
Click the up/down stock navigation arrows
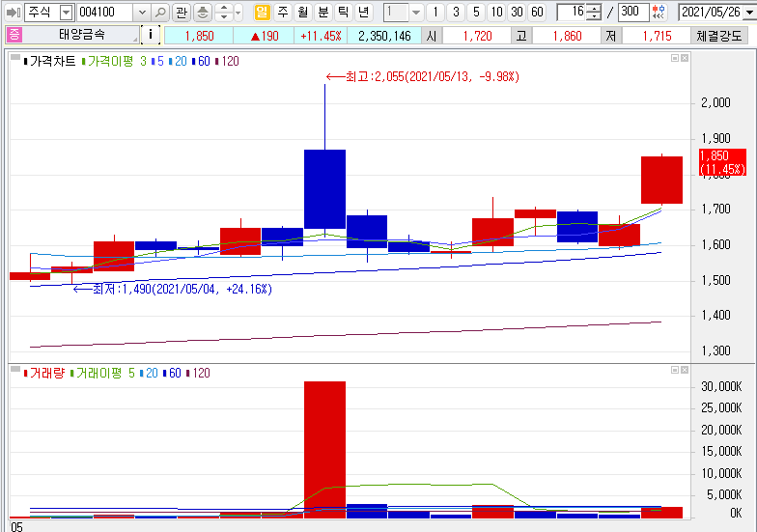[224, 12]
